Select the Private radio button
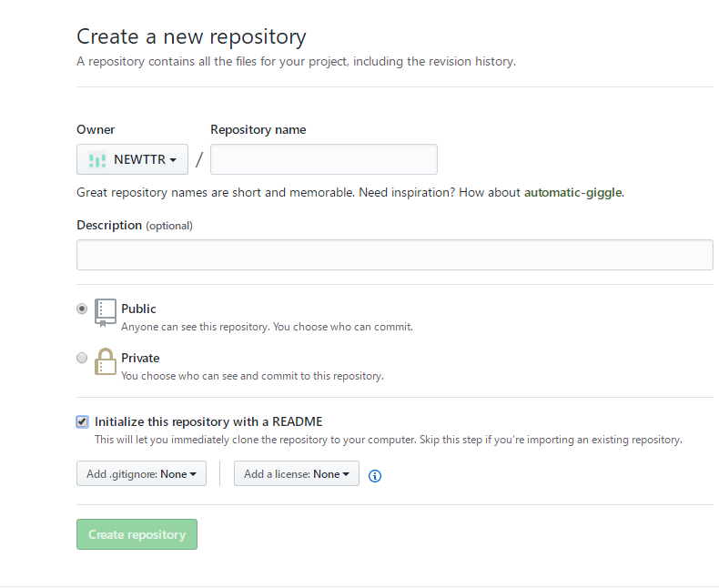Viewport: 719px width, 588px height. 82,358
